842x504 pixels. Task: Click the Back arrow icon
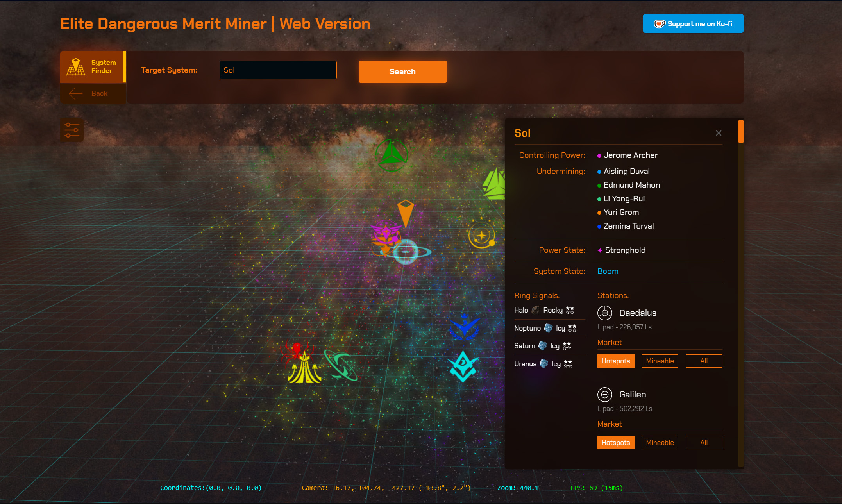pyautogui.click(x=75, y=93)
